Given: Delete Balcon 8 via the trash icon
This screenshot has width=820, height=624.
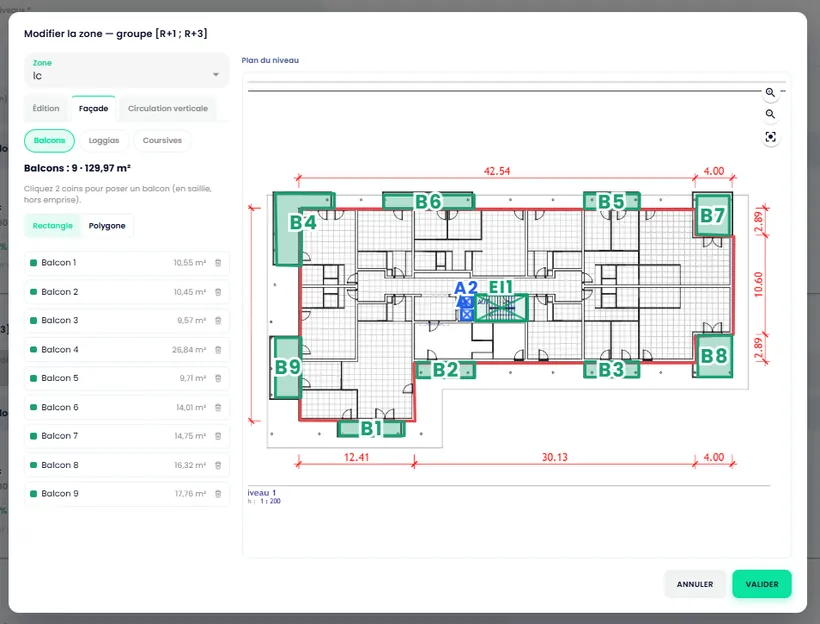Looking at the screenshot, I should [218, 465].
